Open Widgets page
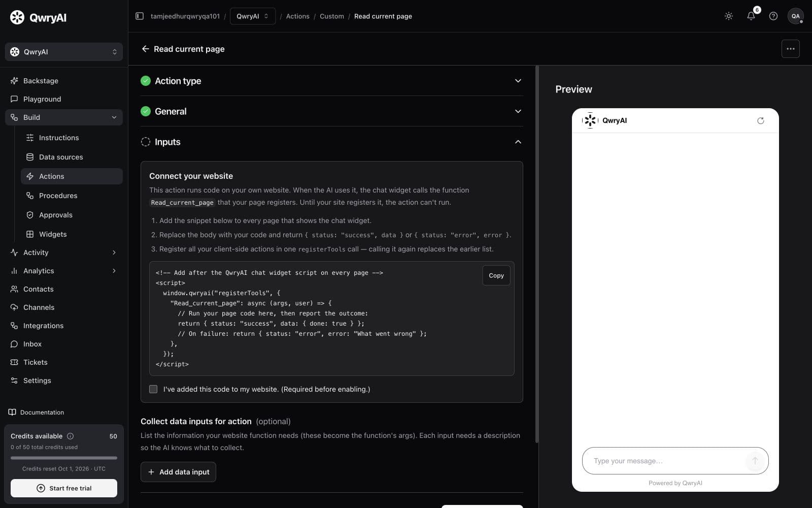 click(x=72, y=234)
